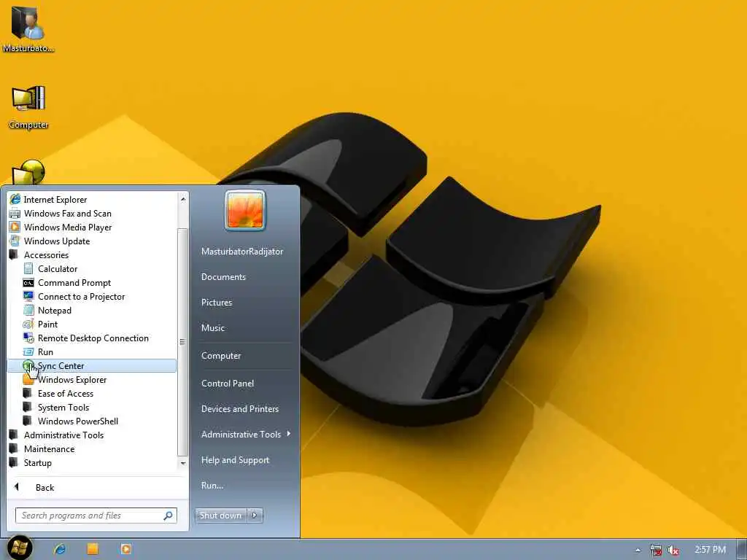Screen dimensions: 747x560
Task: Open the Command Prompt icon
Action: 28,282
